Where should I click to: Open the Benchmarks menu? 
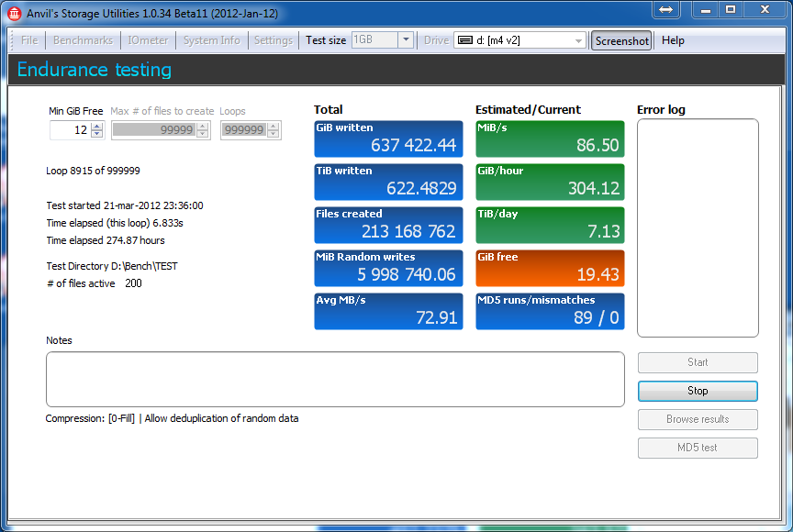(83, 40)
